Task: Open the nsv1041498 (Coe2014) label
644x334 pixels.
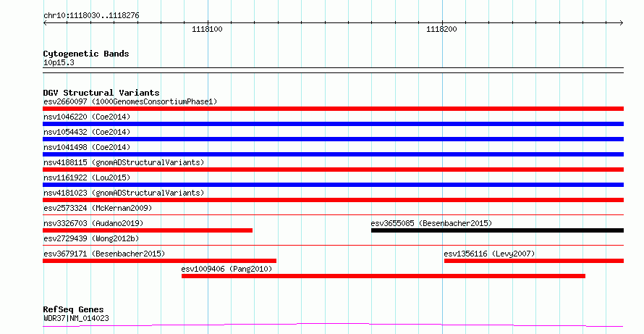Action: coord(87,147)
